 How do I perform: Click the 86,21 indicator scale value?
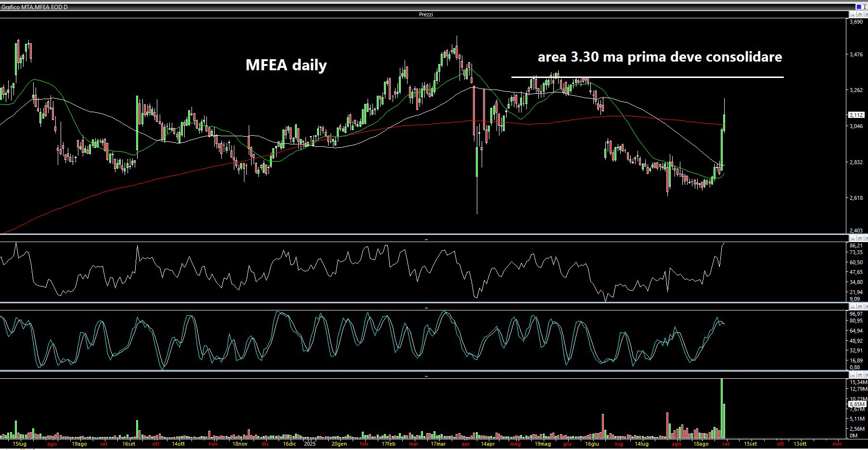(x=856, y=245)
